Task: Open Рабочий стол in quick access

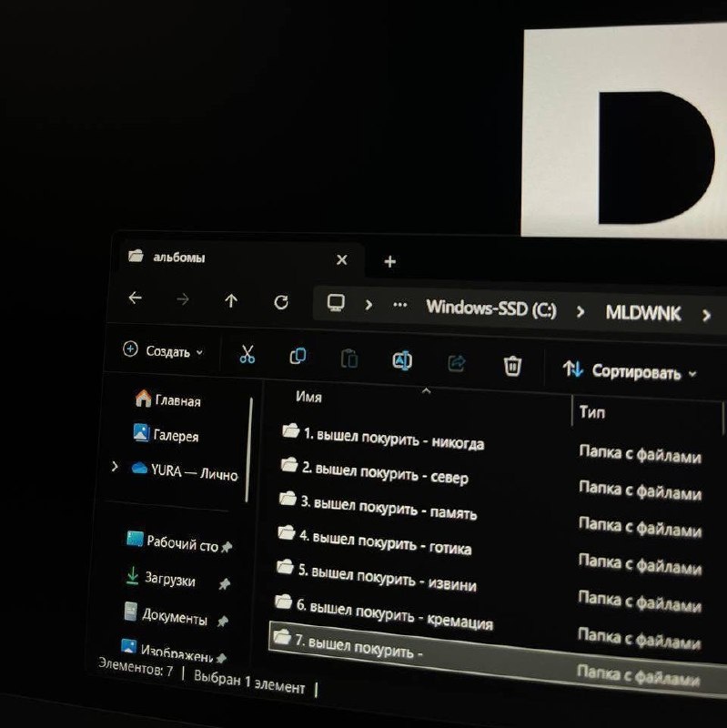Action: (x=172, y=541)
